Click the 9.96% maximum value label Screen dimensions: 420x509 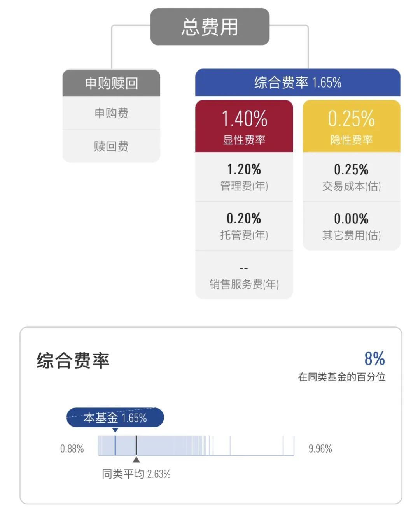pos(320,449)
